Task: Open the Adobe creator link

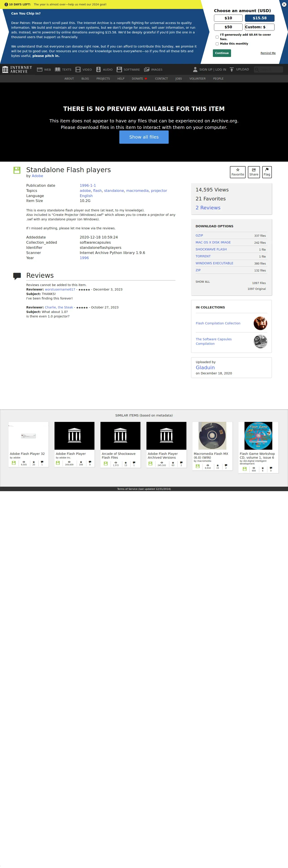Action: (37, 176)
